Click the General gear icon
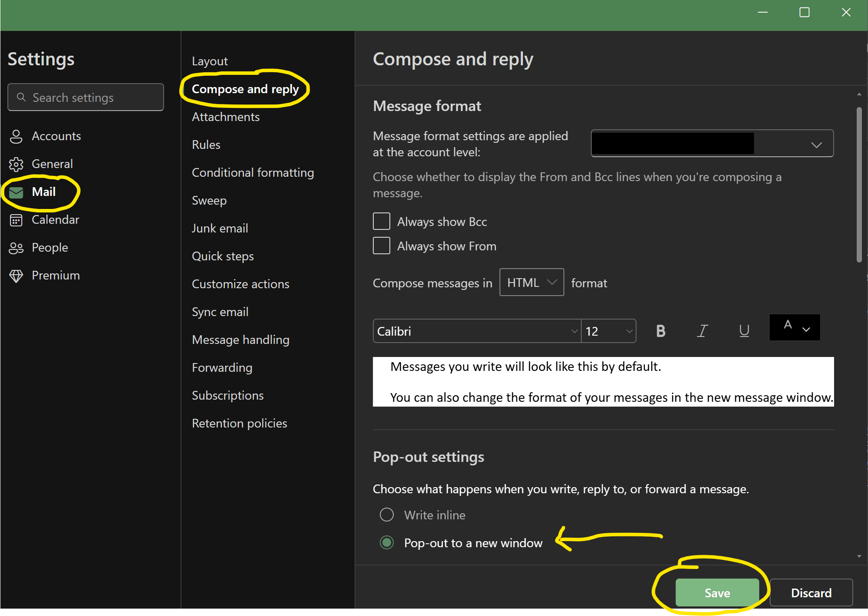868x616 pixels. 16,164
